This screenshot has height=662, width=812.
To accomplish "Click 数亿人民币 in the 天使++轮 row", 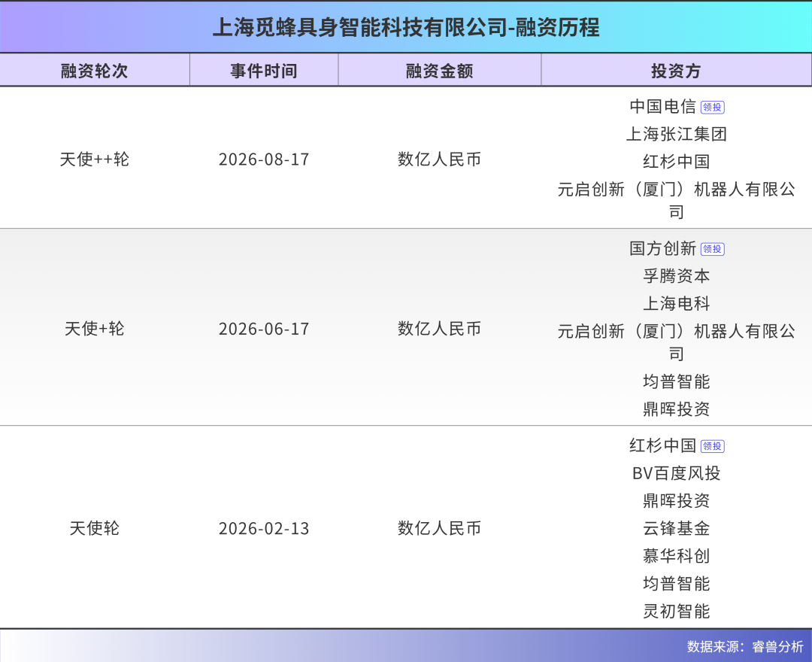I will coord(439,159).
